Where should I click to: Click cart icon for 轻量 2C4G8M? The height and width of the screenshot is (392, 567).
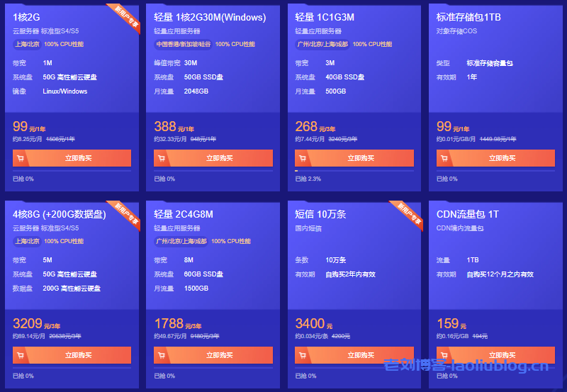tap(162, 355)
